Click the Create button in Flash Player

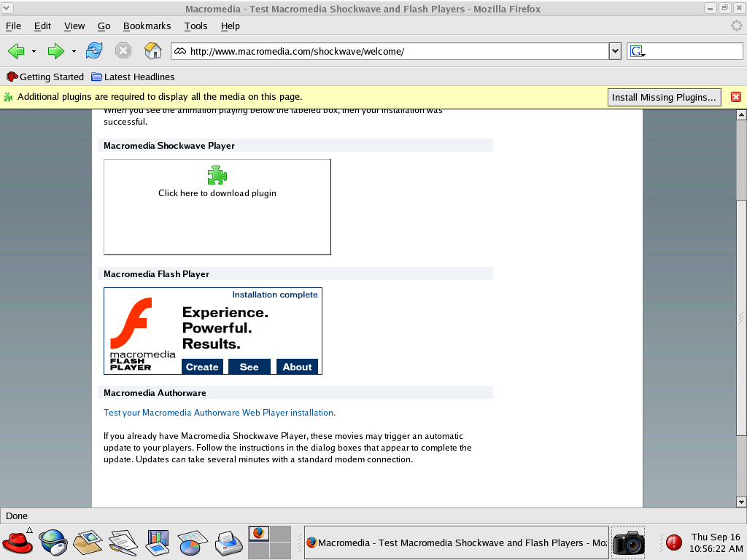click(x=202, y=367)
